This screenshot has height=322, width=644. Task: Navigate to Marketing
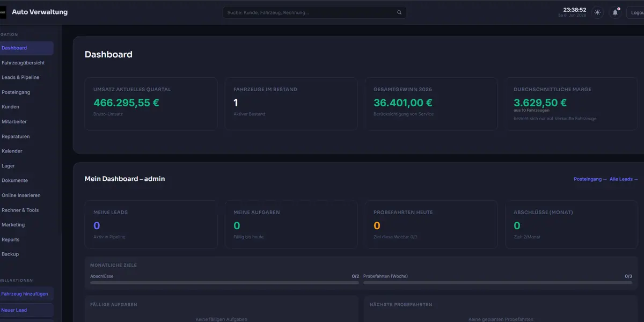26,225
